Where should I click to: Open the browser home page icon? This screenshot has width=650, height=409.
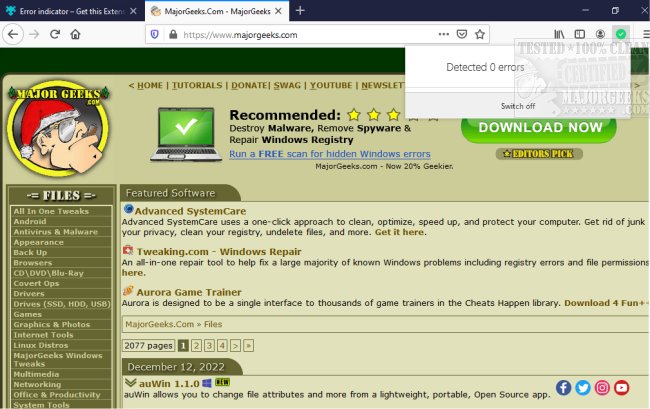coord(75,34)
